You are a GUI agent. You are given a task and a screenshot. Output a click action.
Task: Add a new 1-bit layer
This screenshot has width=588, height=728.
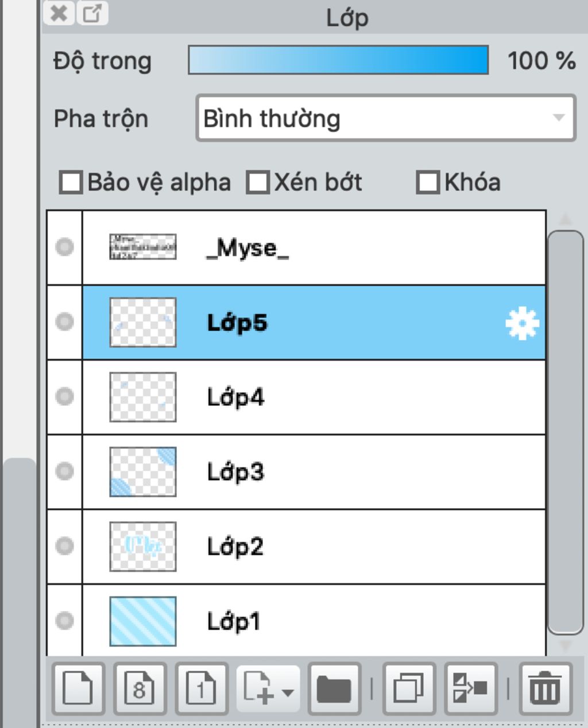coord(202,688)
